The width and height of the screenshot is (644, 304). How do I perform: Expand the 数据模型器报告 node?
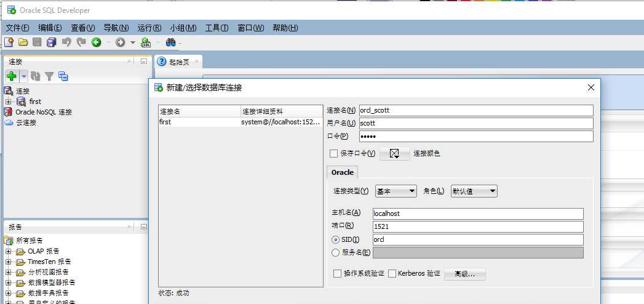[8, 283]
